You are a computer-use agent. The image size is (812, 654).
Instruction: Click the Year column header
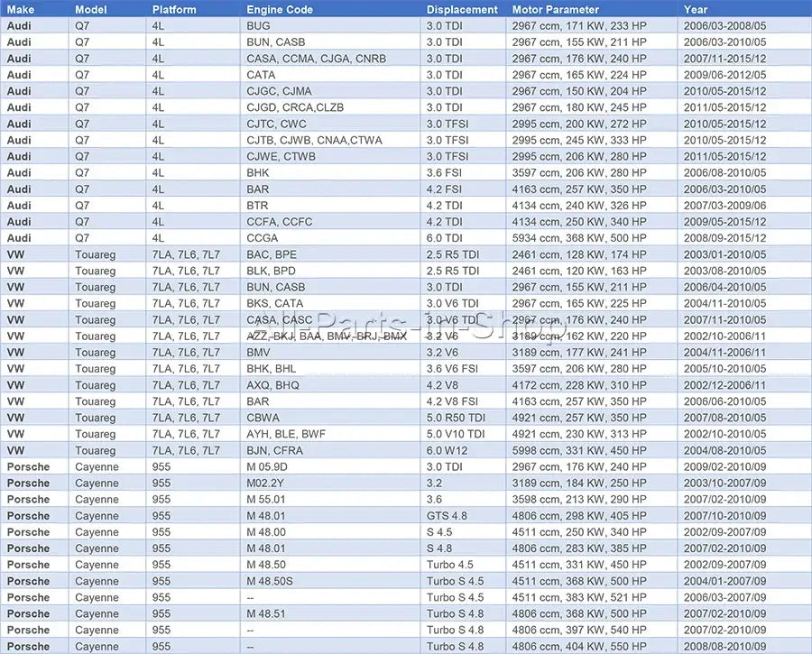696,9
